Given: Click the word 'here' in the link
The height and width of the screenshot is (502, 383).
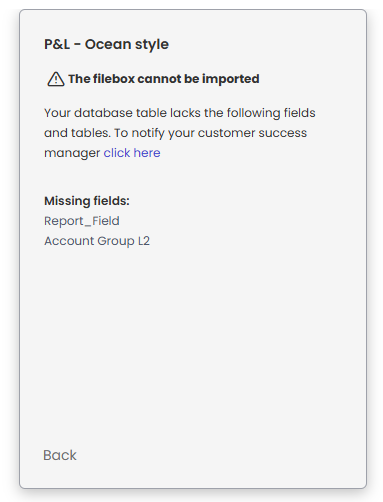Looking at the screenshot, I should pos(147,153).
